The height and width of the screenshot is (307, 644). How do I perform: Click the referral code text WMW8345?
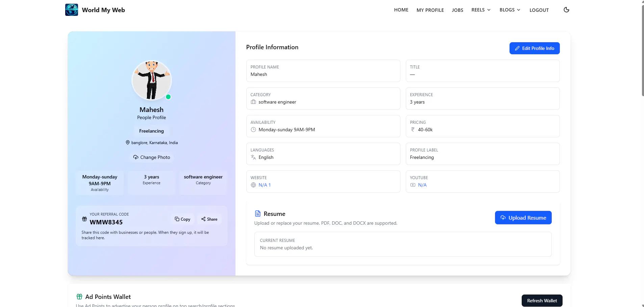pyautogui.click(x=106, y=222)
